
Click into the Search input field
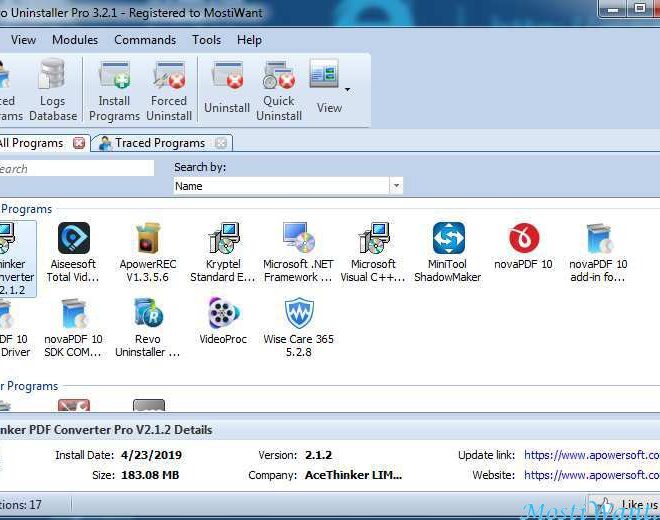pyautogui.click(x=76, y=168)
